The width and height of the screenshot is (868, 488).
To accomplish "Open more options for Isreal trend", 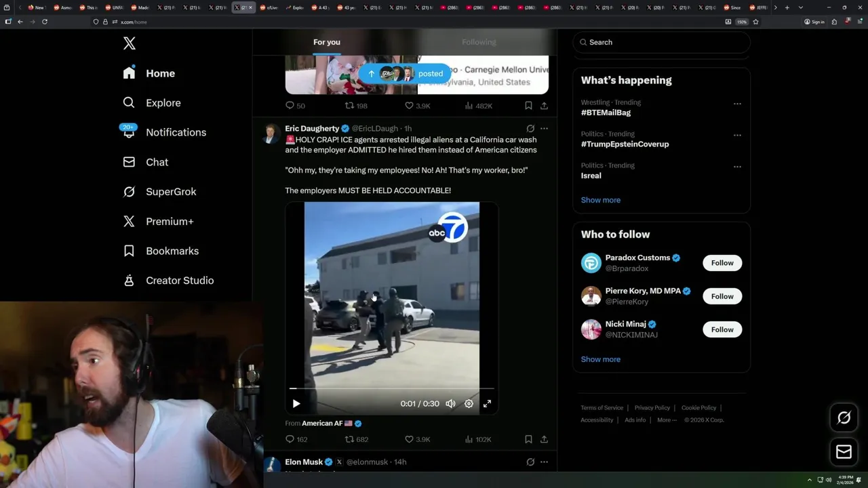I will (x=737, y=167).
